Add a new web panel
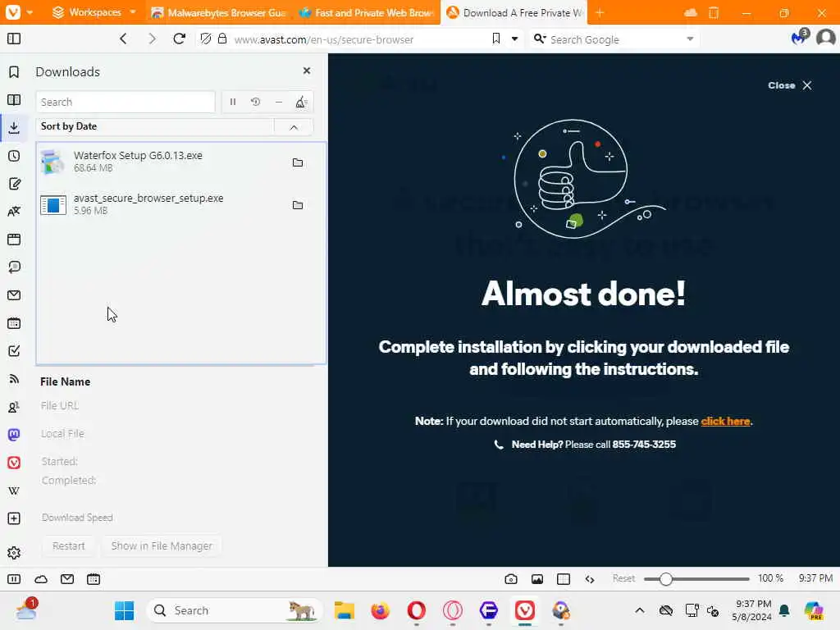The image size is (840, 630). click(14, 518)
